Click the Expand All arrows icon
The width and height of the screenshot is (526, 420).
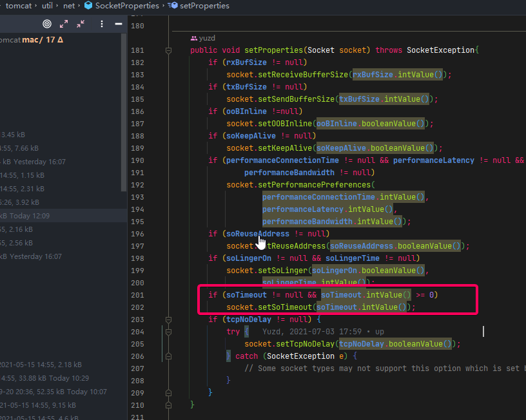(64, 24)
